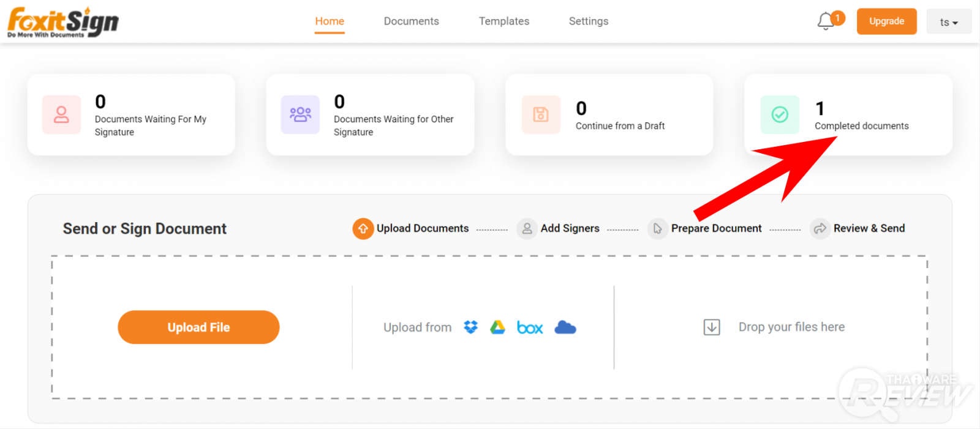Select the Add Signers step label

coord(570,228)
